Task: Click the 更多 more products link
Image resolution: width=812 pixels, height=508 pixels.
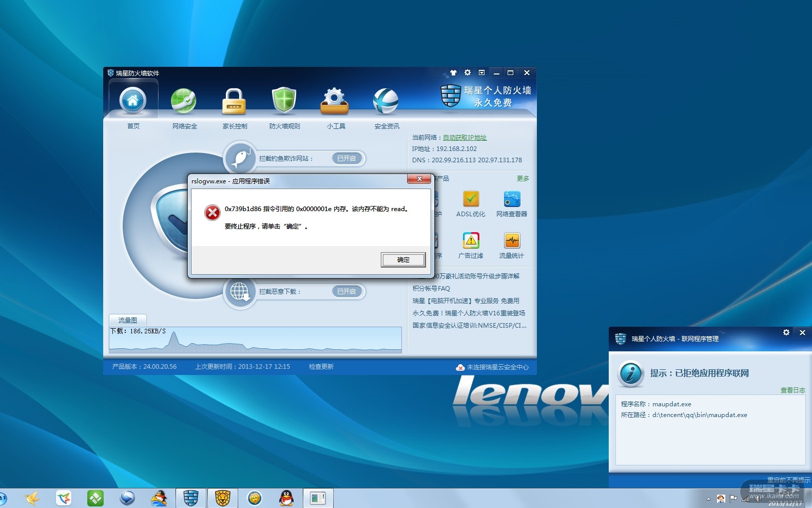Action: click(523, 179)
